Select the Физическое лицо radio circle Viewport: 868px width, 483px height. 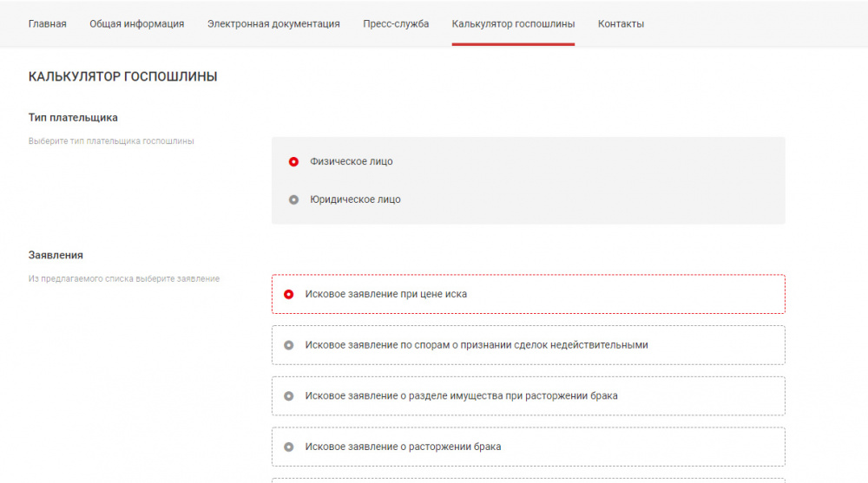(x=293, y=161)
